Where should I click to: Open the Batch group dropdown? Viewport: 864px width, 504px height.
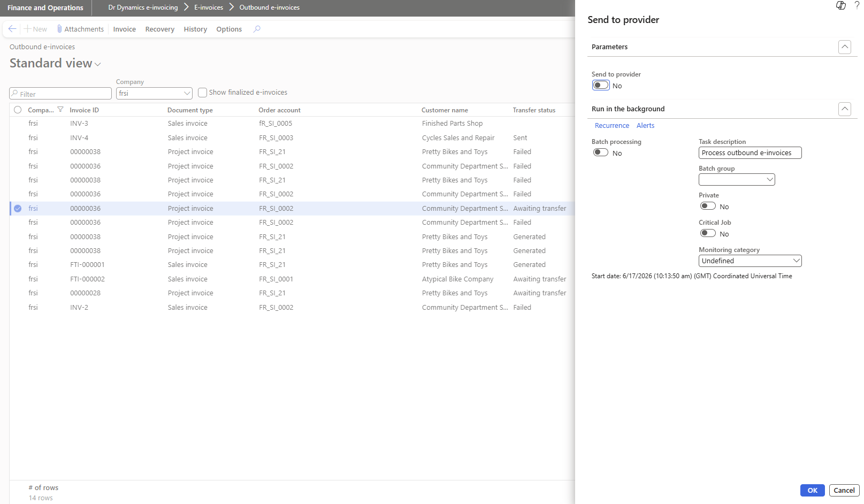pos(770,180)
